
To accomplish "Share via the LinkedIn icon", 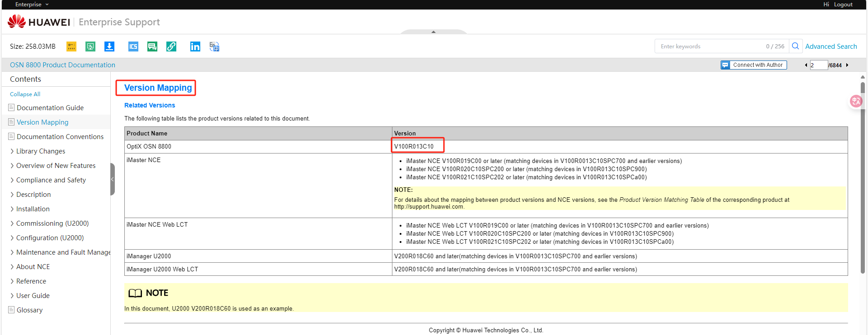I will pos(195,47).
